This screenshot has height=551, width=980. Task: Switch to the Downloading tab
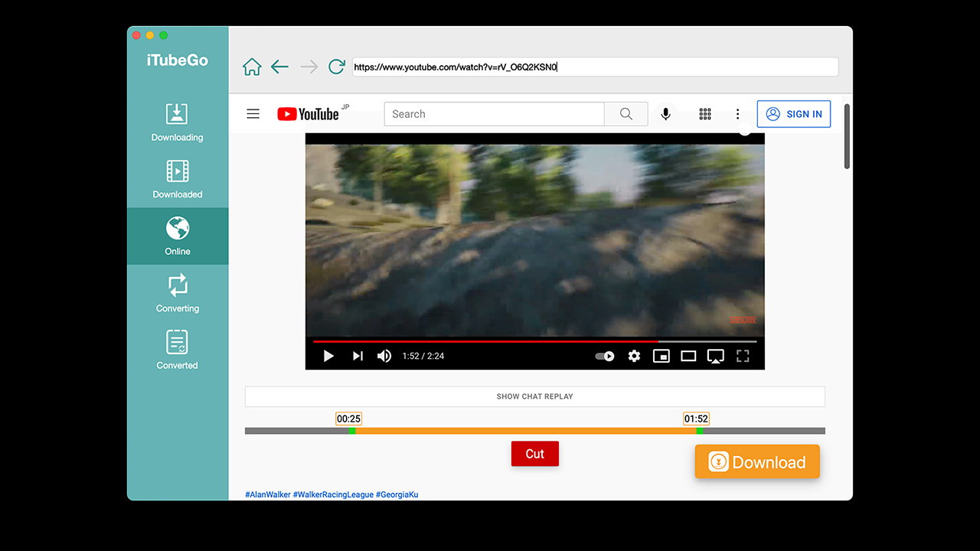177,122
